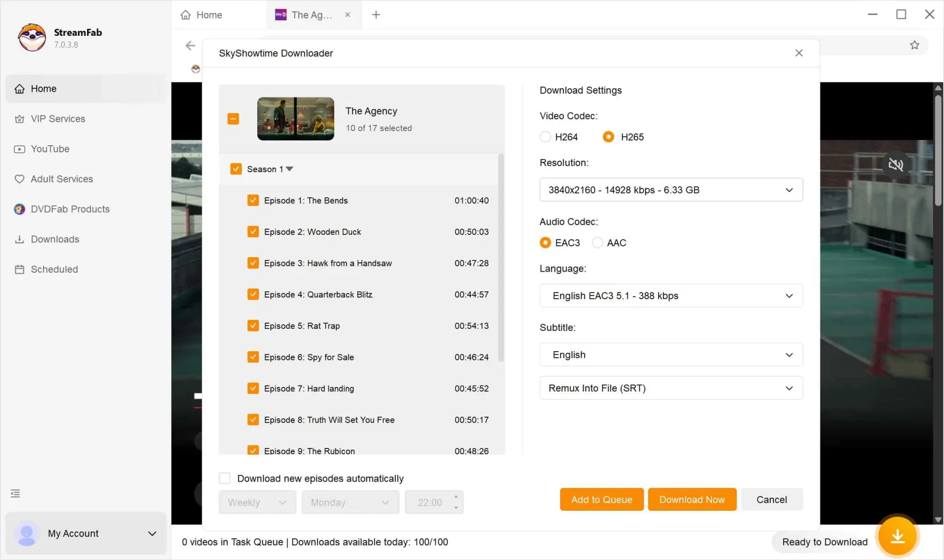Click the 22:00 time field
Screen dimensions: 944x560
429,502
